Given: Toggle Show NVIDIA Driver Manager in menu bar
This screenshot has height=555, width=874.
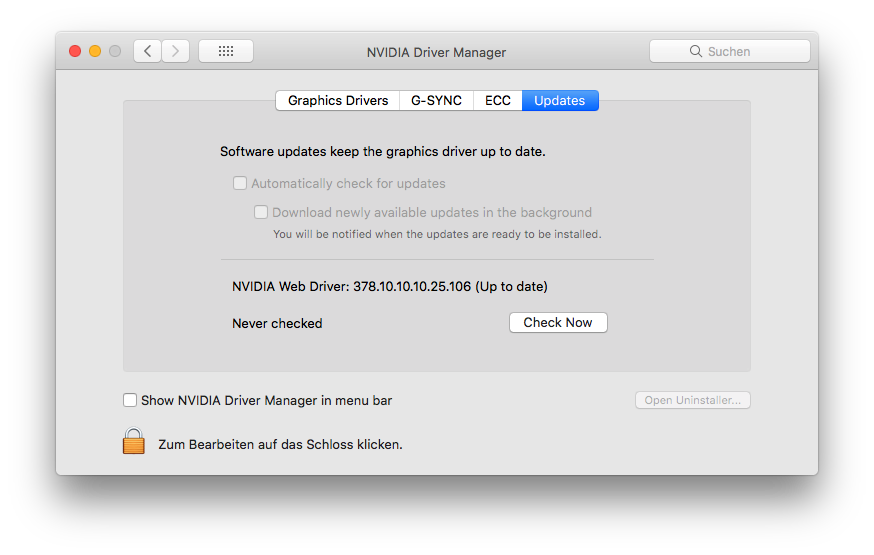Looking at the screenshot, I should pos(130,400).
